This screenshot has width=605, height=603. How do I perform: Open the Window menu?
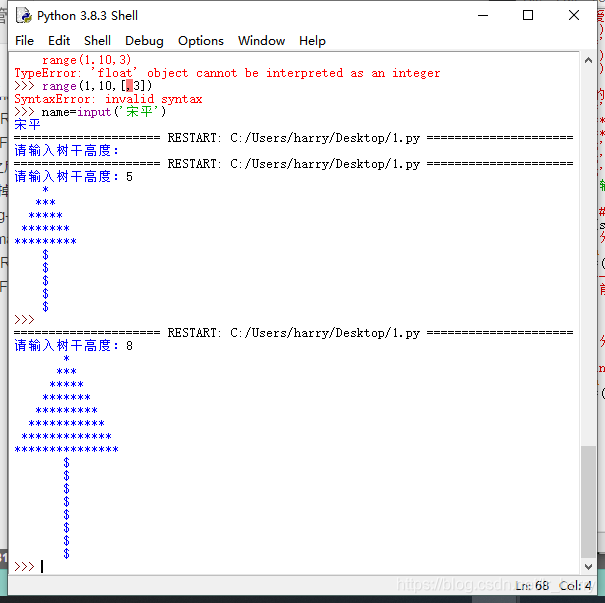(261, 41)
